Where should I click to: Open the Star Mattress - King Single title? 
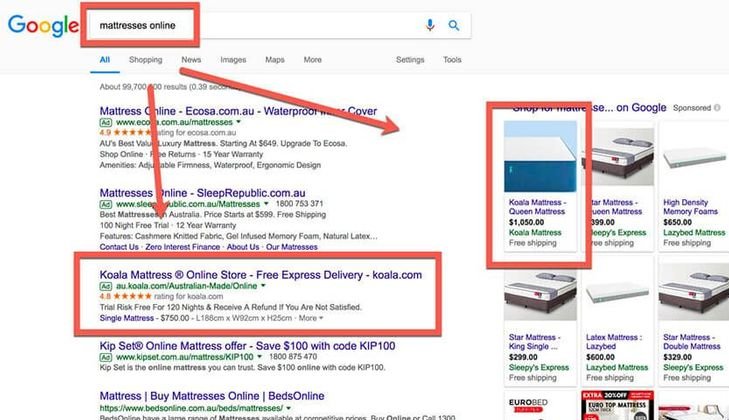534,342
